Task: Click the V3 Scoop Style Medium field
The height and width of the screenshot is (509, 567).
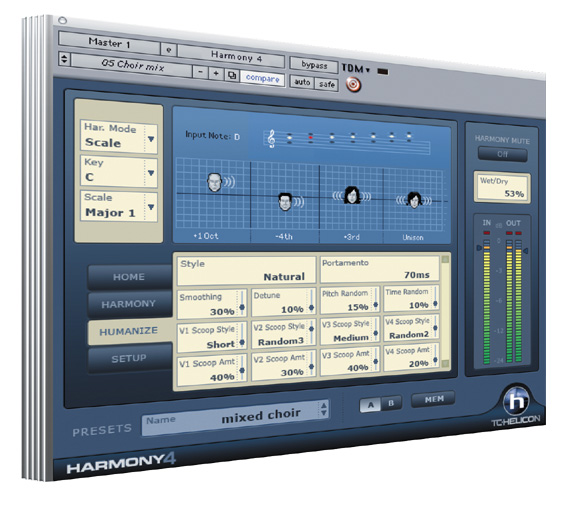Action: (349, 330)
